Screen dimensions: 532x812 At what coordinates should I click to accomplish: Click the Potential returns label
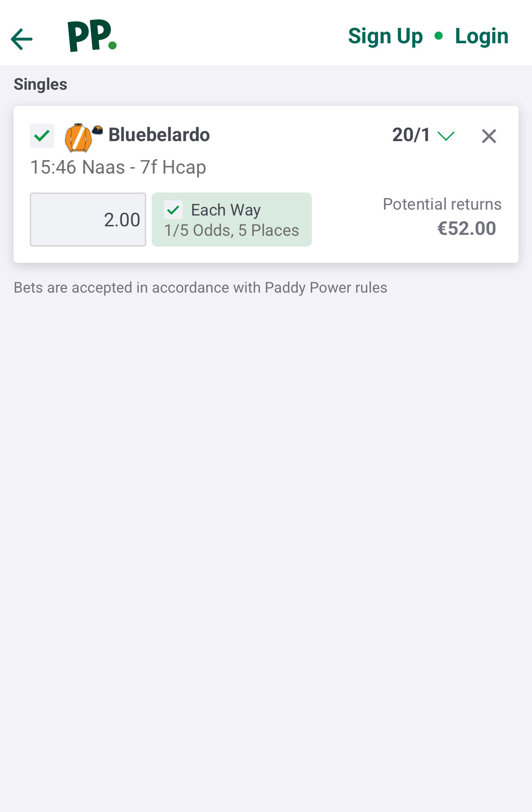[442, 204]
